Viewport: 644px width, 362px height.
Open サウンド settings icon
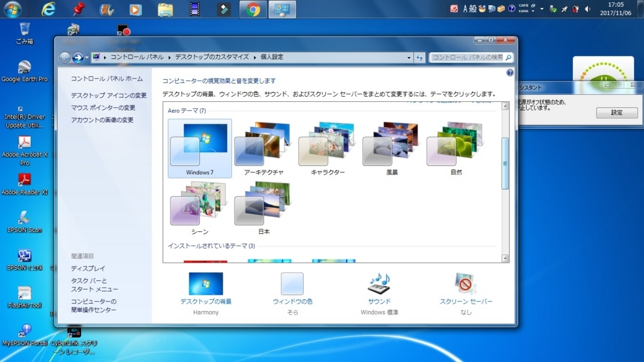coord(379,283)
